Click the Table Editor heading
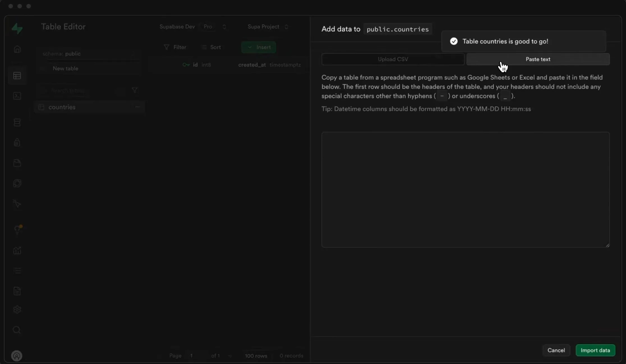Screen dimensions: 626x364 tap(63, 27)
